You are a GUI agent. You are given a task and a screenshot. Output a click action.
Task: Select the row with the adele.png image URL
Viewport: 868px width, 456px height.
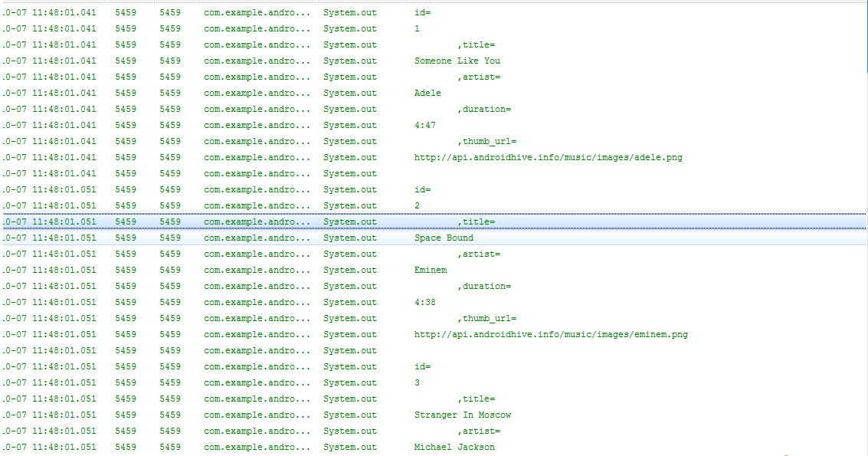434,157
